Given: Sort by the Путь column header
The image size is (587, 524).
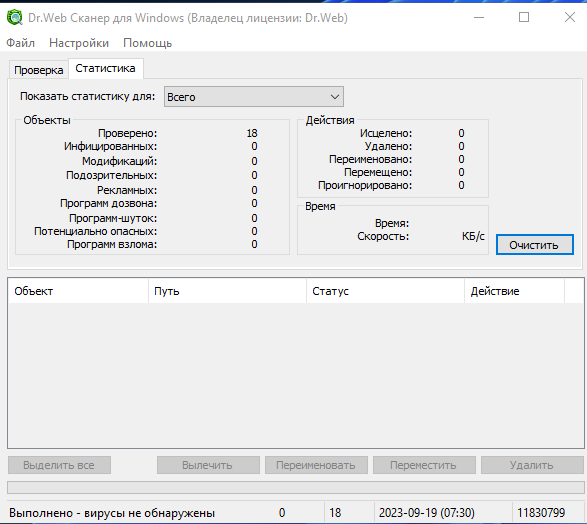Looking at the screenshot, I should (x=227, y=291).
